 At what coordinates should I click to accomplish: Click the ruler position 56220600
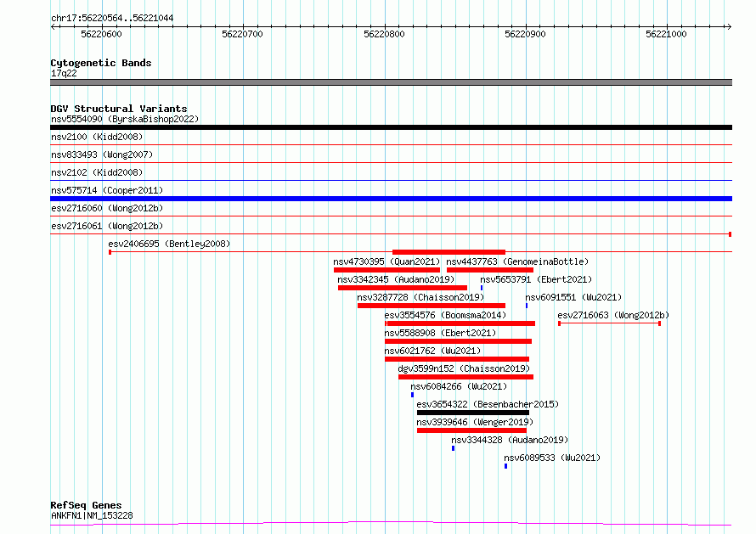coord(101,34)
